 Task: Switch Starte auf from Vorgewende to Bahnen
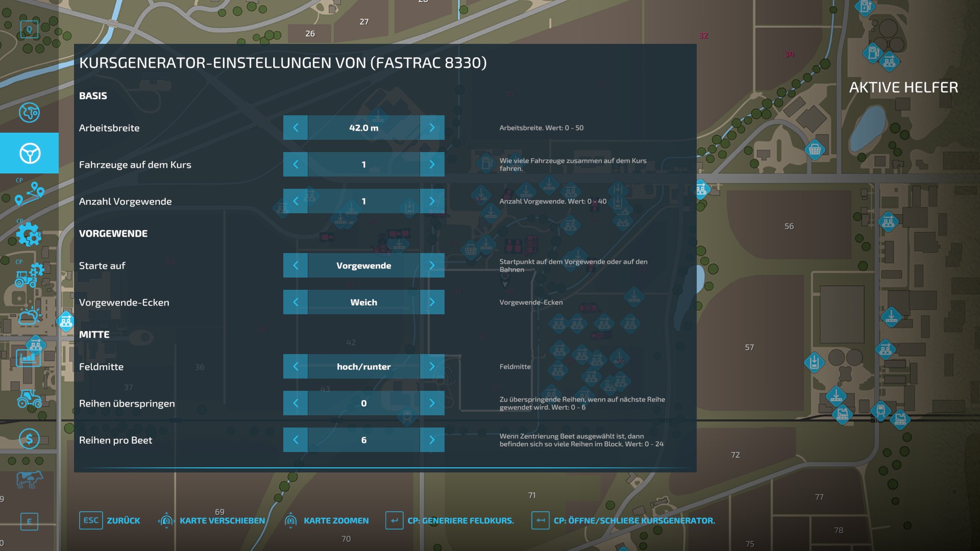(x=432, y=265)
